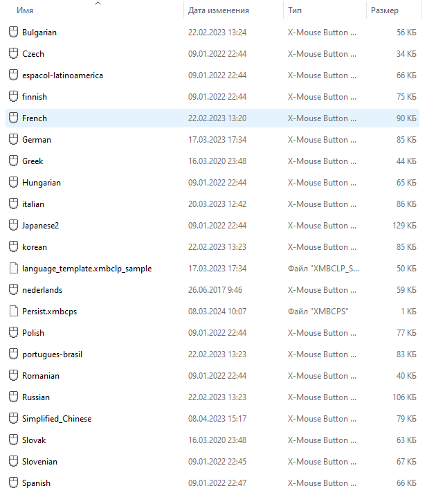Screen dimensions: 436x504
Task: Click the Russian file icon
Action: pos(13,397)
